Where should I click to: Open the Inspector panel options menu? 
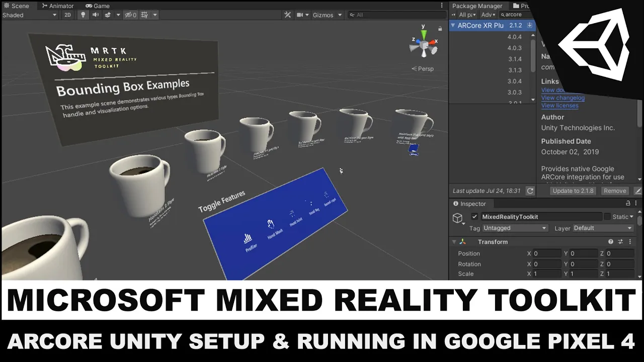637,204
